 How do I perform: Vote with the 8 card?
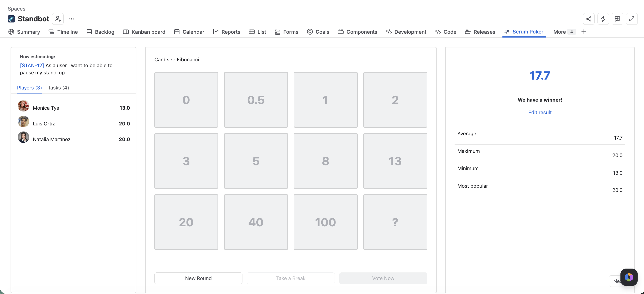click(326, 161)
